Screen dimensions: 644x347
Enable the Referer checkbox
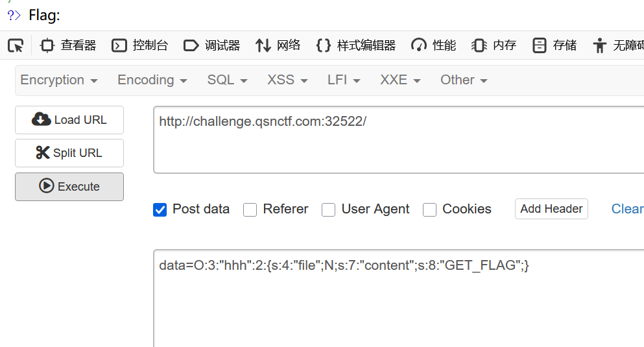tap(250, 209)
